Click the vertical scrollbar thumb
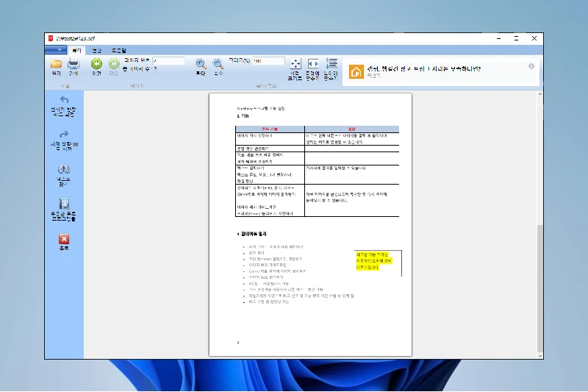This screenshot has height=392, width=588. tap(540, 288)
